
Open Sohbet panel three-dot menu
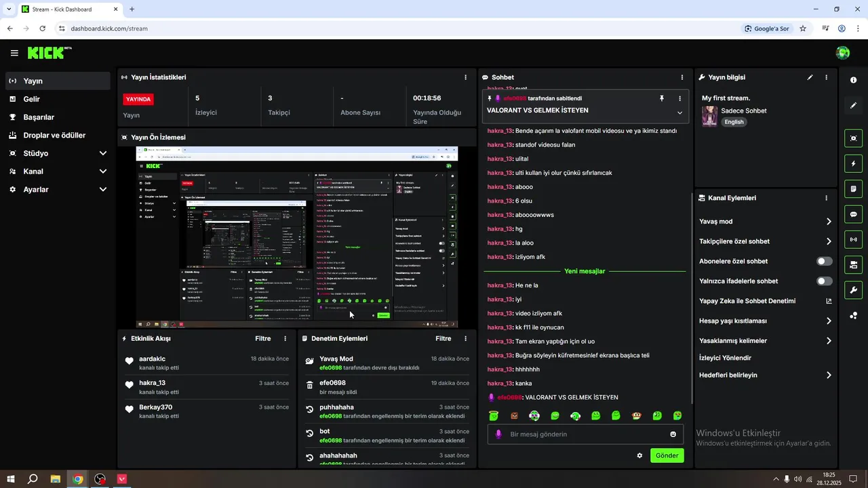(682, 77)
